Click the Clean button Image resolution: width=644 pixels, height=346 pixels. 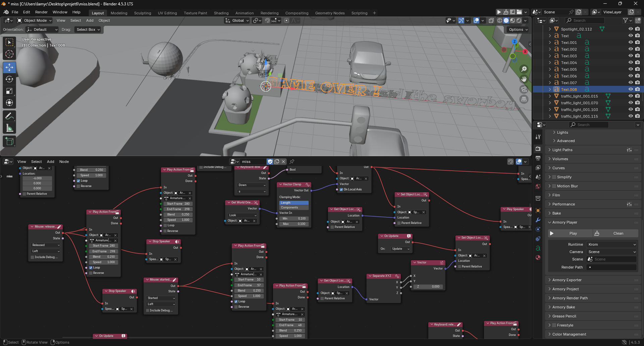615,233
